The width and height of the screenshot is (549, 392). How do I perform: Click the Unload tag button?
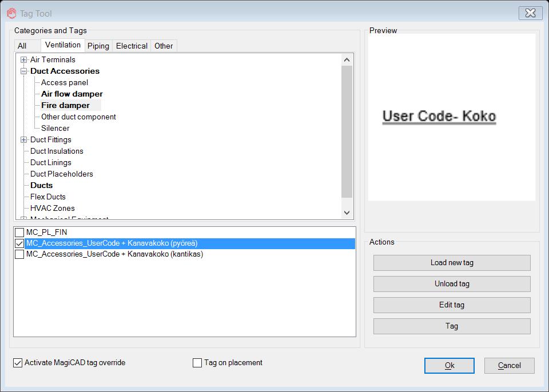[x=452, y=284]
